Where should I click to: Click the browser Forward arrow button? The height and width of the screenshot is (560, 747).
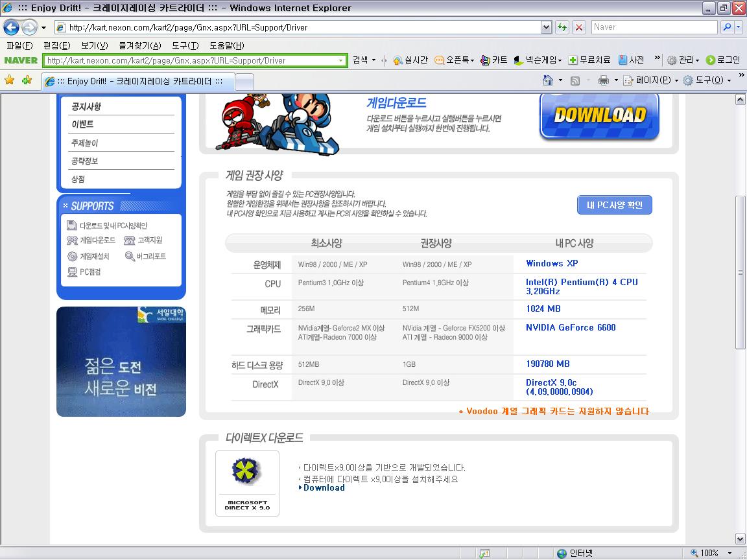(x=29, y=27)
